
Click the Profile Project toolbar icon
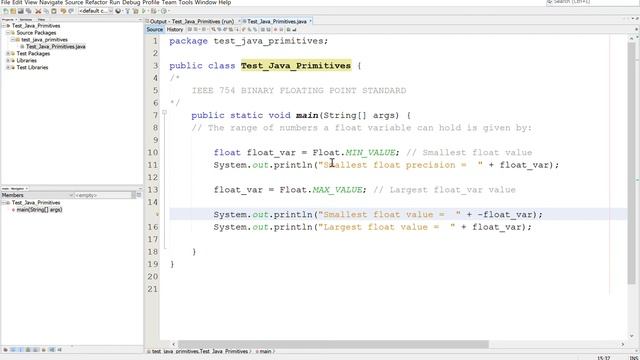pos(164,11)
